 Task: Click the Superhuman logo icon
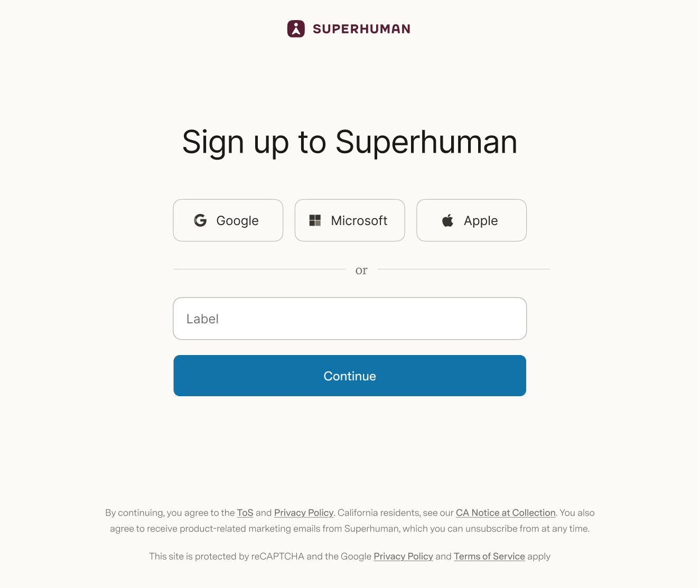click(x=296, y=29)
